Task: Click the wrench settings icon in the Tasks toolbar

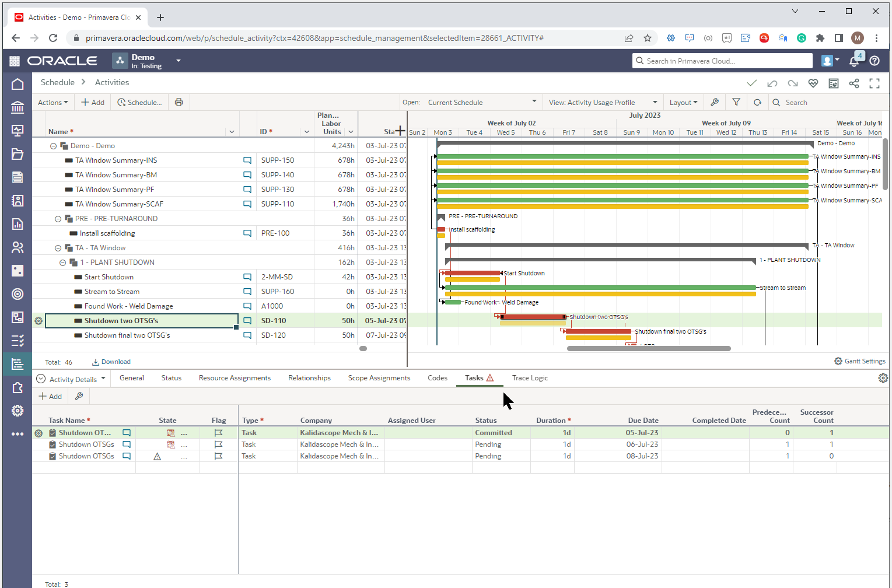Action: pyautogui.click(x=79, y=396)
